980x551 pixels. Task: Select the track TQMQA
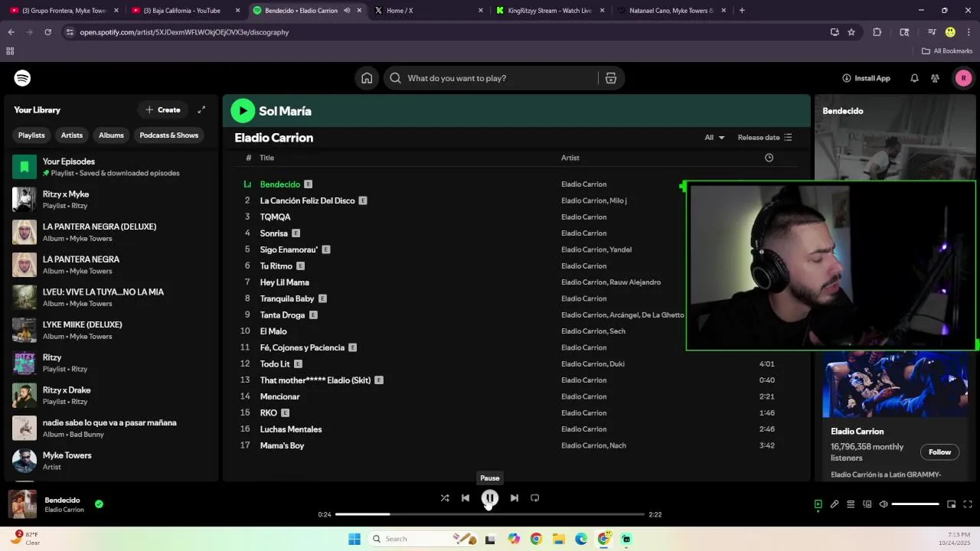pyautogui.click(x=275, y=217)
